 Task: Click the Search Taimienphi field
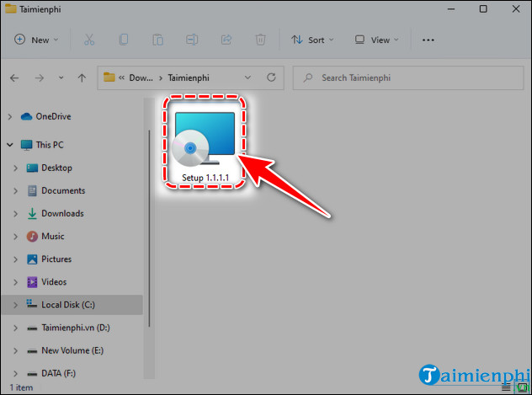[408, 78]
